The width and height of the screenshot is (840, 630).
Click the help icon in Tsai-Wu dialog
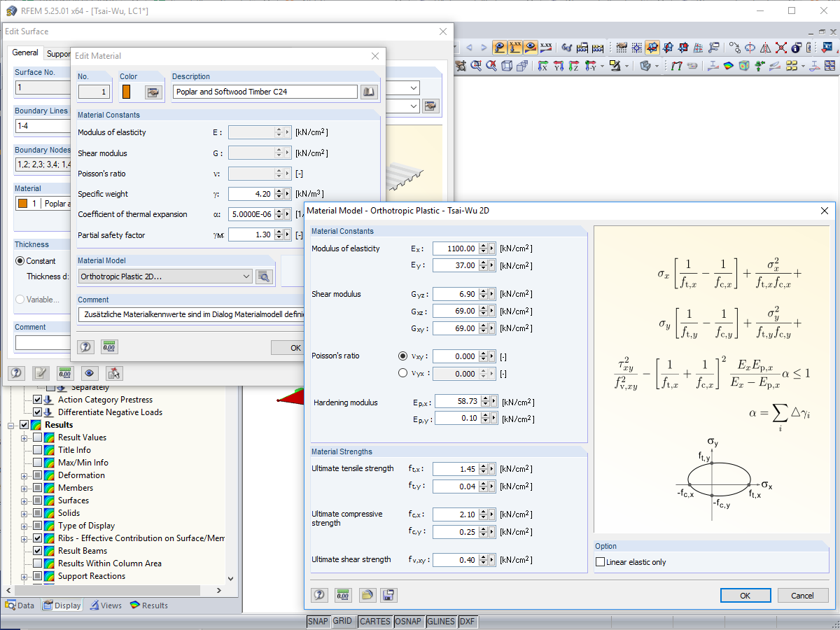(320, 595)
